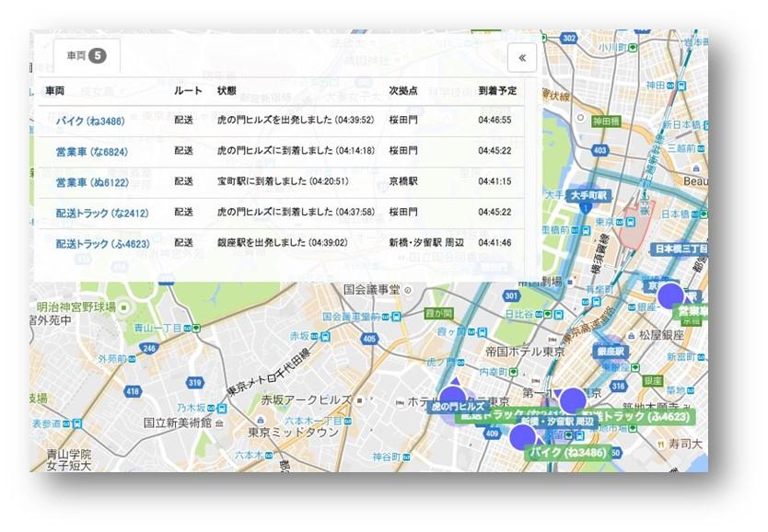Image resolution: width=768 pixels, height=532 pixels.
Task: Click the 状態 column header
Action: (x=227, y=90)
